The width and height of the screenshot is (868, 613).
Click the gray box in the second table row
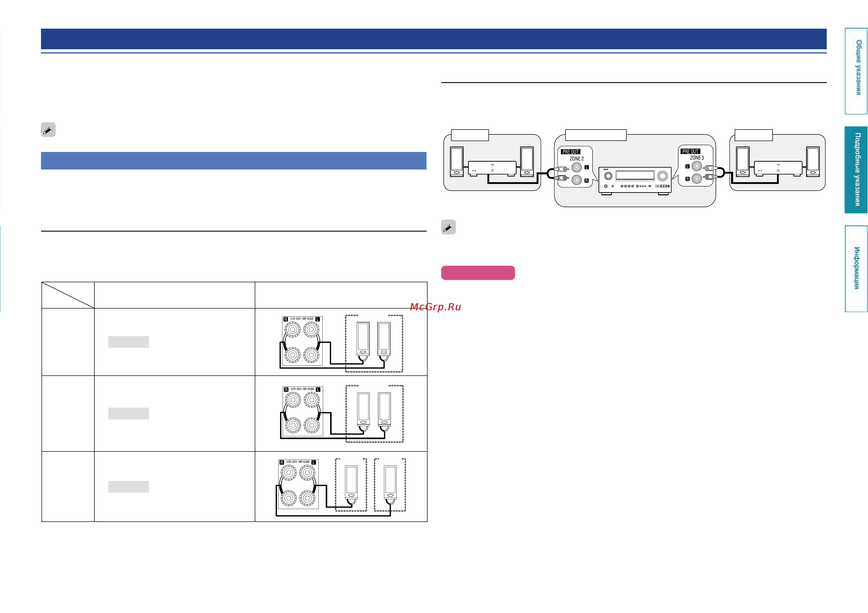(128, 413)
